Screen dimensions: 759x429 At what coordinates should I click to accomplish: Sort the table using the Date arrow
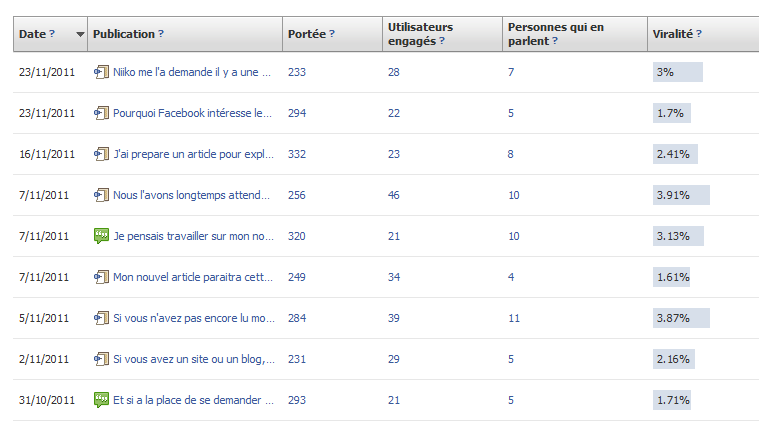coord(80,34)
